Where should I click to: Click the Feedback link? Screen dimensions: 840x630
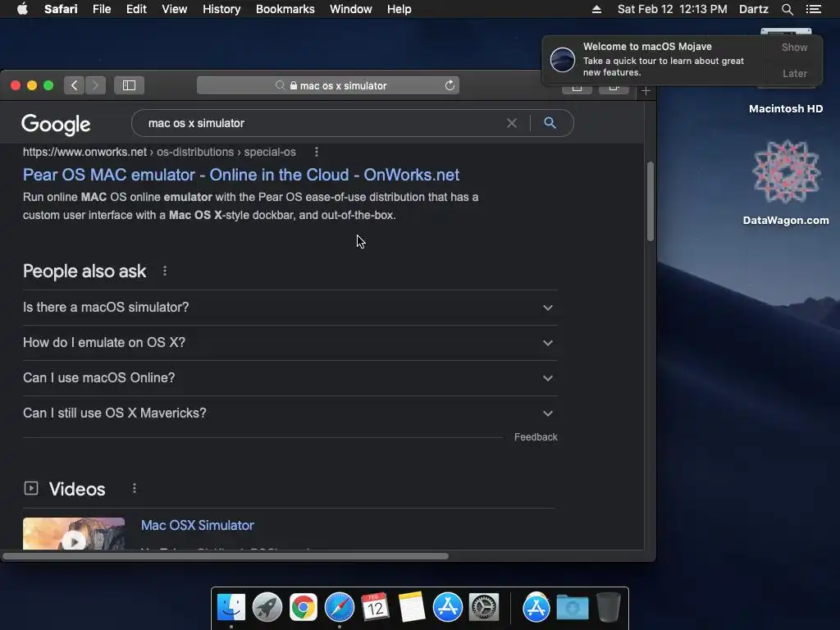tap(536, 437)
